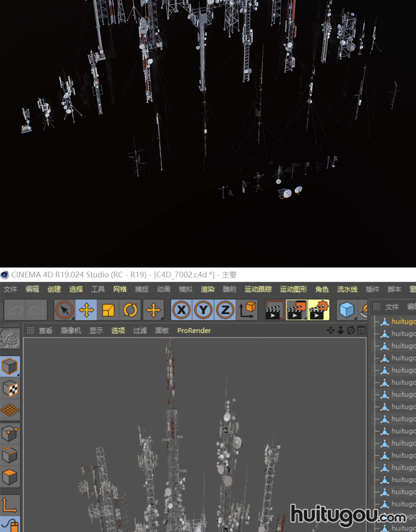The height and width of the screenshot is (532, 416).
Task: Switch to Points mode in left sidebar
Action: coord(10,433)
